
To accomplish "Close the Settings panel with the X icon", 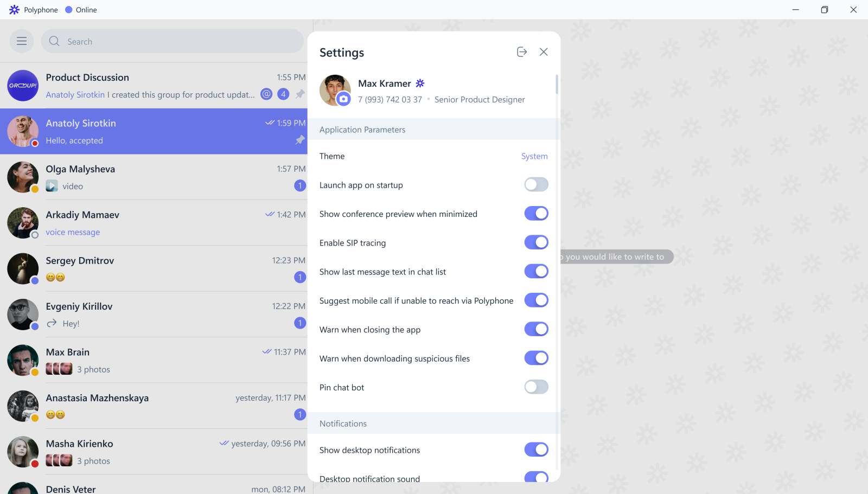I will coord(544,52).
